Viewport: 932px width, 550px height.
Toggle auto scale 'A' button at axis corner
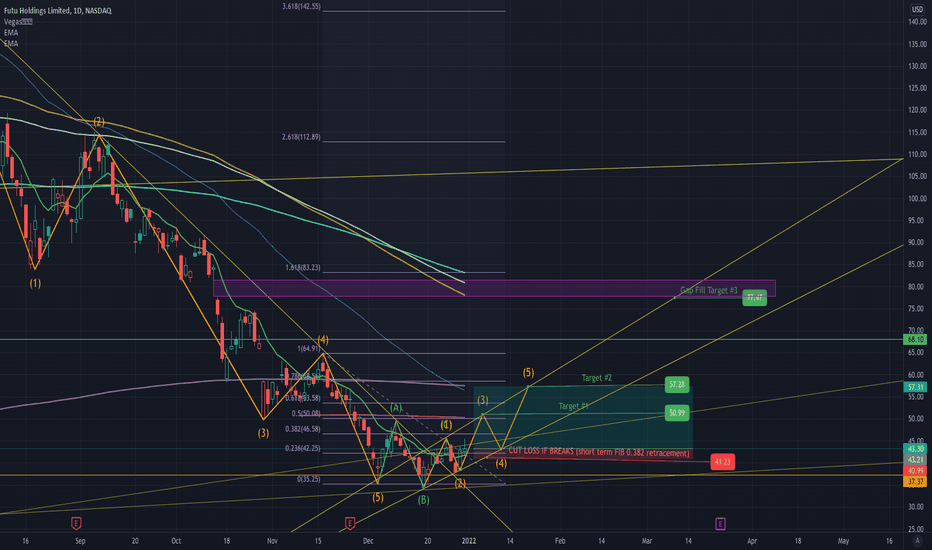(x=917, y=540)
